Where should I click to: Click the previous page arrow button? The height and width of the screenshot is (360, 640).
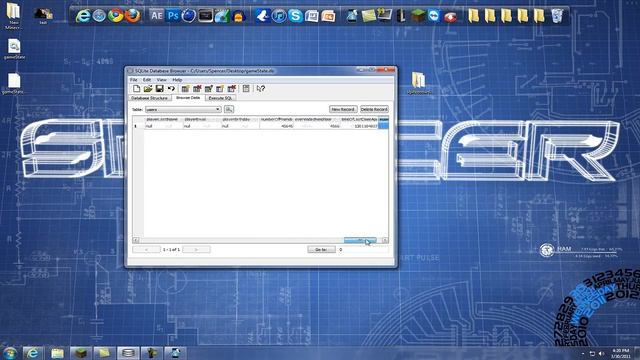click(146, 249)
